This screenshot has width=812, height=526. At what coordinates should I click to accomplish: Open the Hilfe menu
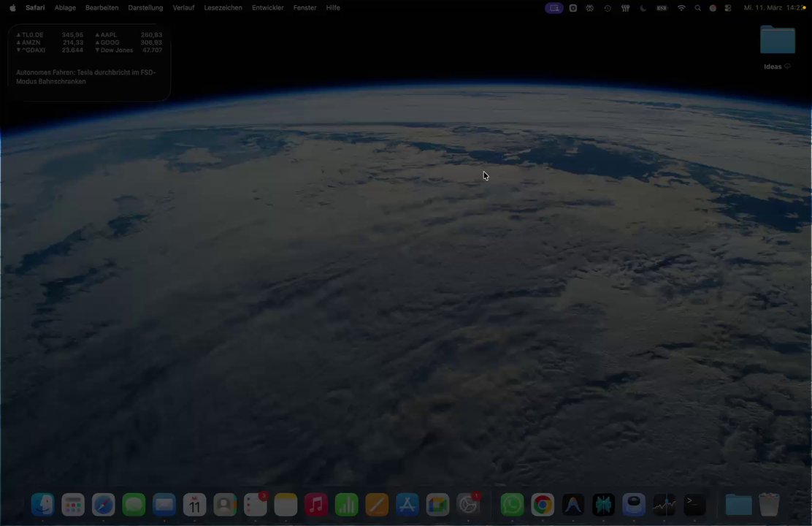pyautogui.click(x=333, y=8)
